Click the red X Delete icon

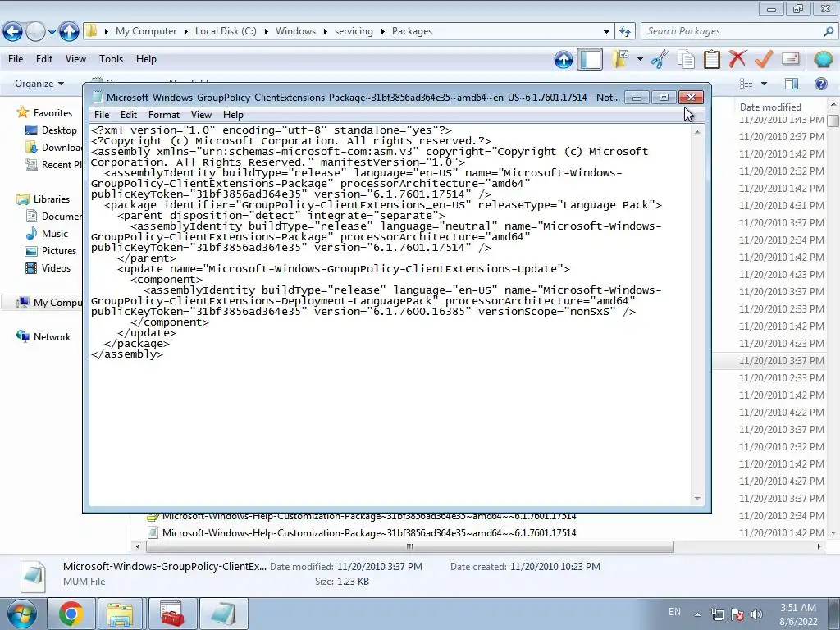click(x=737, y=58)
